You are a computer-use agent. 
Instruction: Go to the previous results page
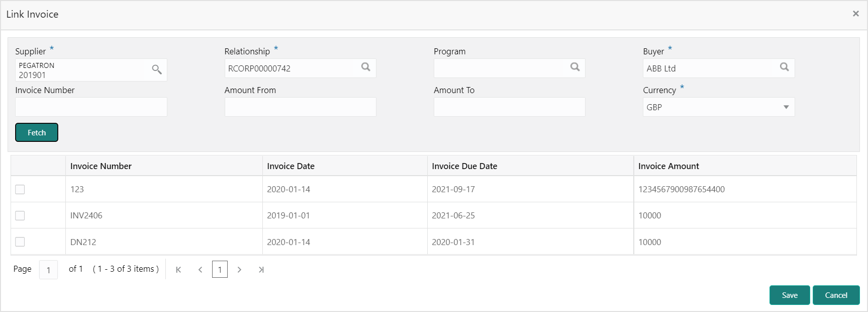pyautogui.click(x=200, y=270)
